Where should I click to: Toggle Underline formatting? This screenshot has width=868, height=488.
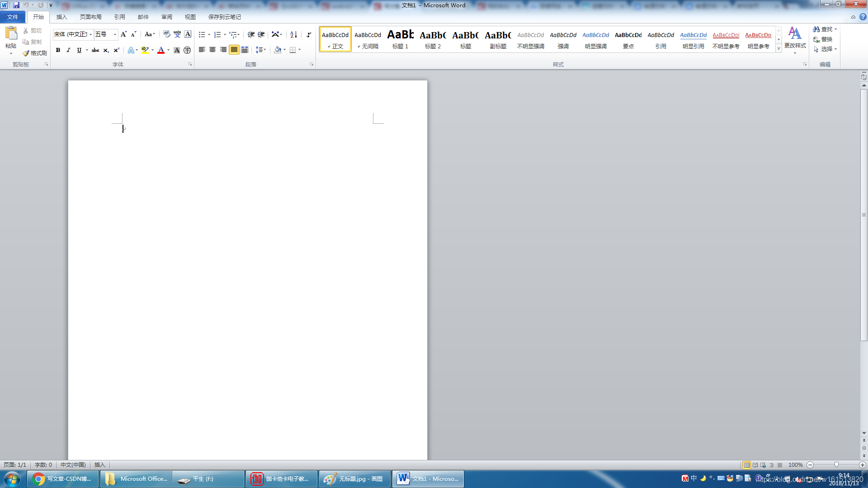click(x=79, y=50)
